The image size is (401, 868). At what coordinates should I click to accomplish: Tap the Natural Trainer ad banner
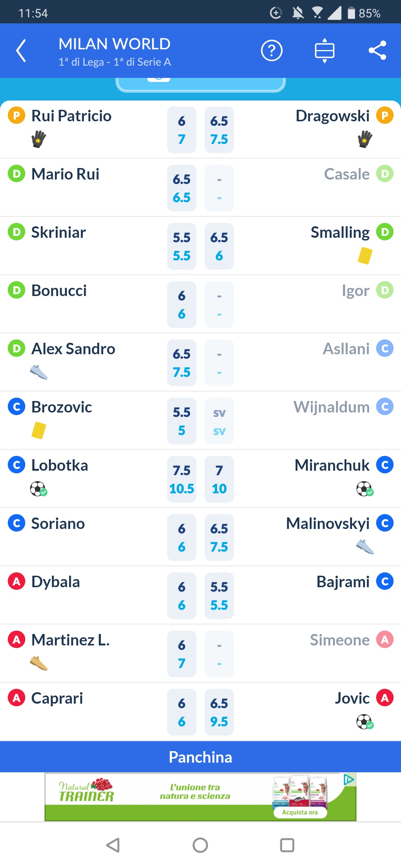200,797
